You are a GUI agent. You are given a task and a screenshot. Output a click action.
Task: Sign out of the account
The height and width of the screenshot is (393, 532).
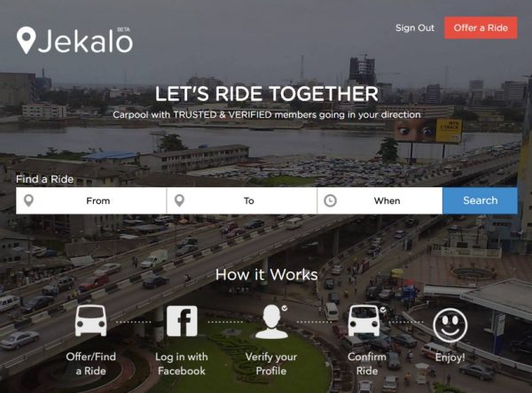(415, 28)
